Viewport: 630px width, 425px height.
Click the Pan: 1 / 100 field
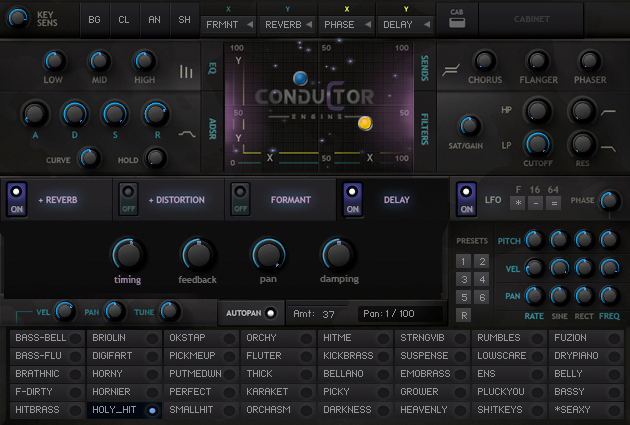coord(400,314)
